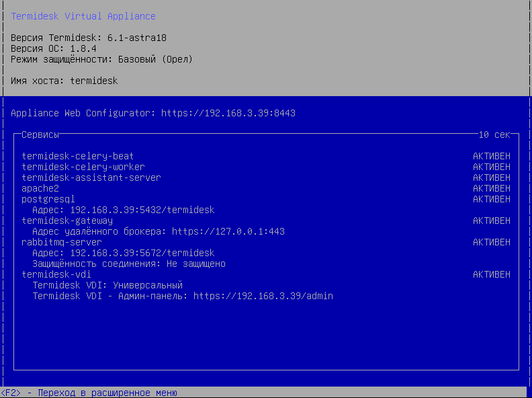Click АКТИВЕН status of termidesk-celery-beat
This screenshot has width=532, height=398.
(492, 156)
